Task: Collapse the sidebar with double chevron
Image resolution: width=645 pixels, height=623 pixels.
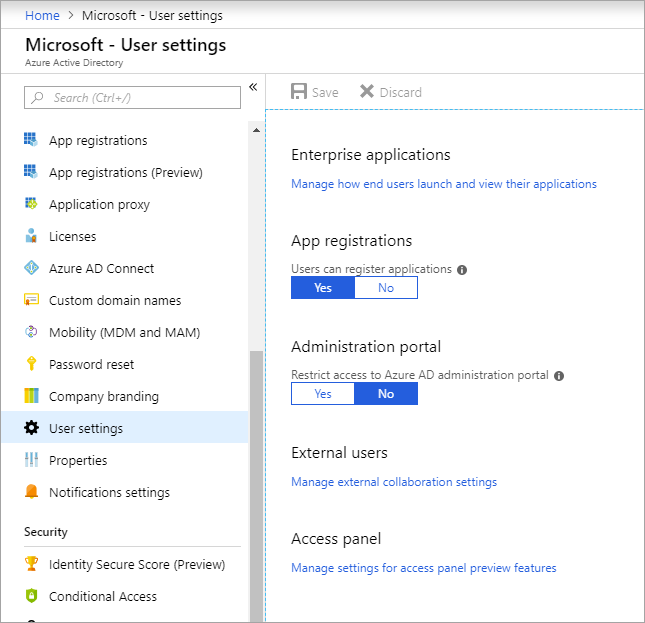Action: tap(253, 87)
